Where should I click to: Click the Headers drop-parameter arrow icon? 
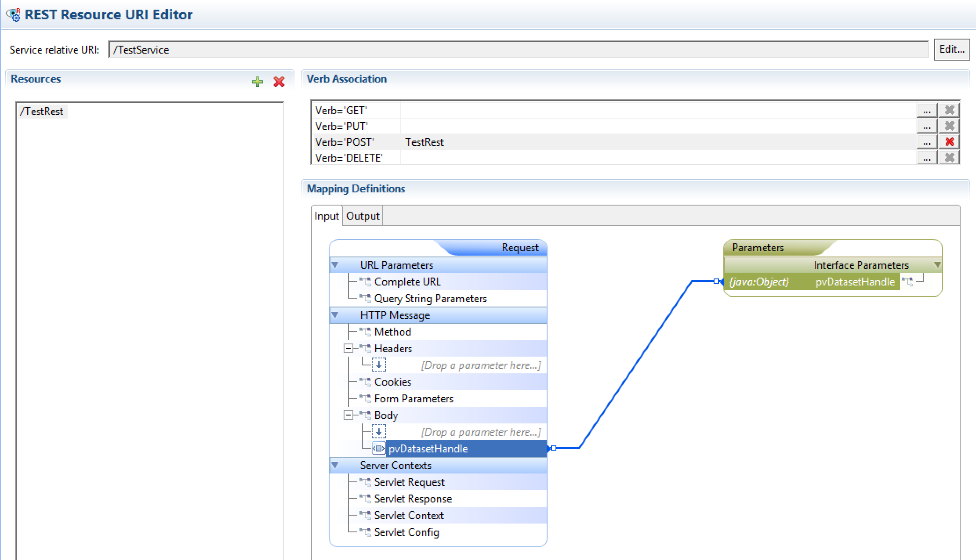pos(379,365)
